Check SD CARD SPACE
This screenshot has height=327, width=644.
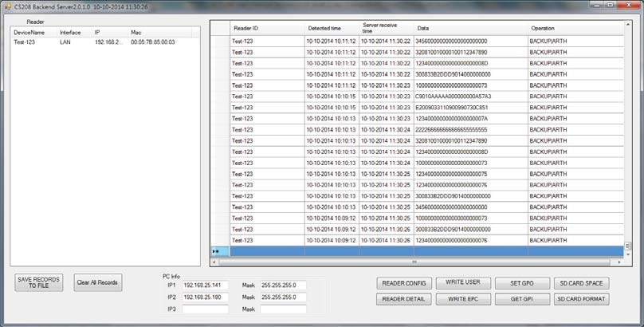581,283
